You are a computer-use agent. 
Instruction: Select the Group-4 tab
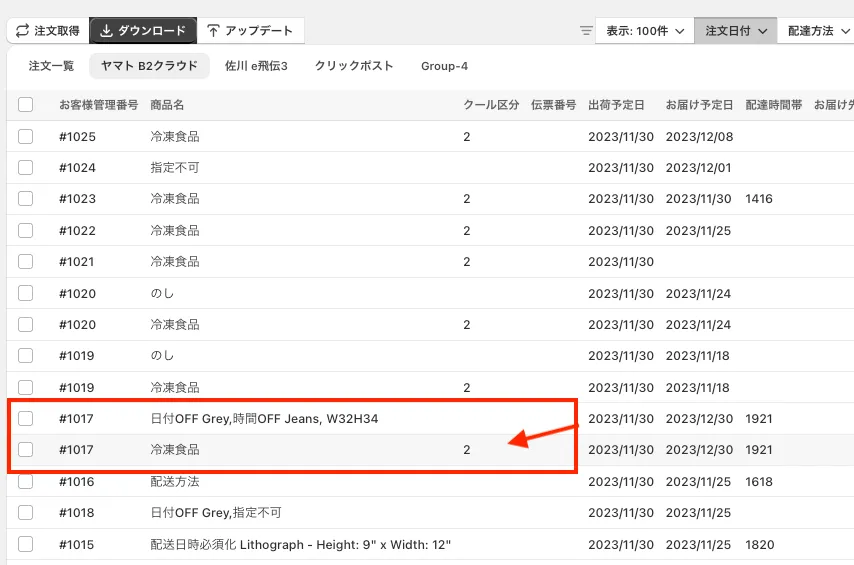444,66
